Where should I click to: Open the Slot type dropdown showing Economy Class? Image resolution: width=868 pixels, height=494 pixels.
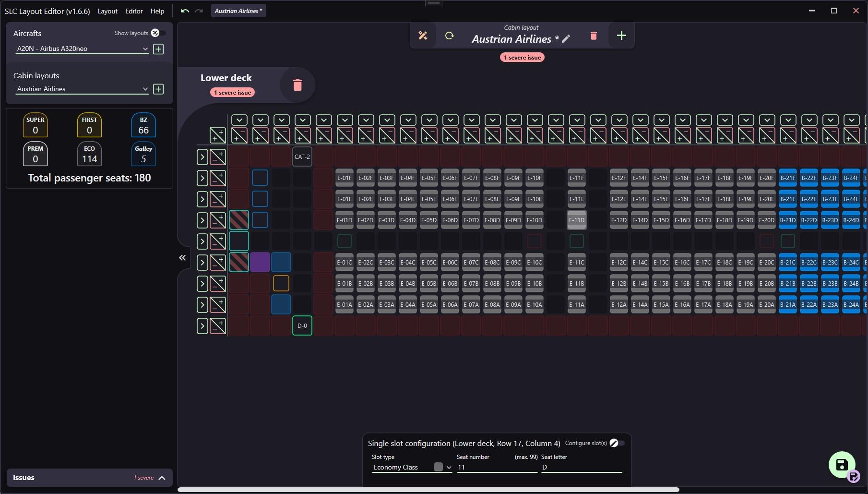[411, 467]
